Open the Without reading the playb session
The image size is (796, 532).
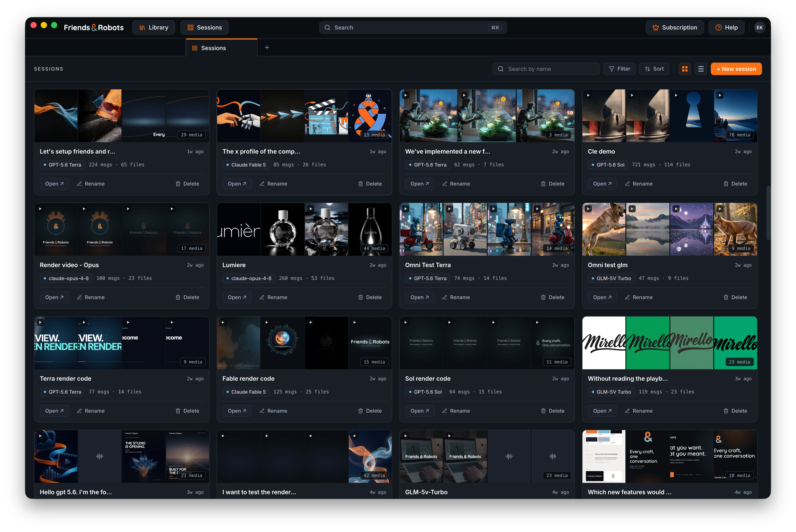pyautogui.click(x=602, y=411)
